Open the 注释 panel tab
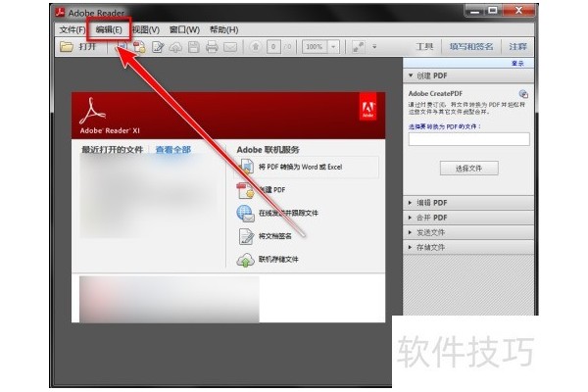 [517, 46]
